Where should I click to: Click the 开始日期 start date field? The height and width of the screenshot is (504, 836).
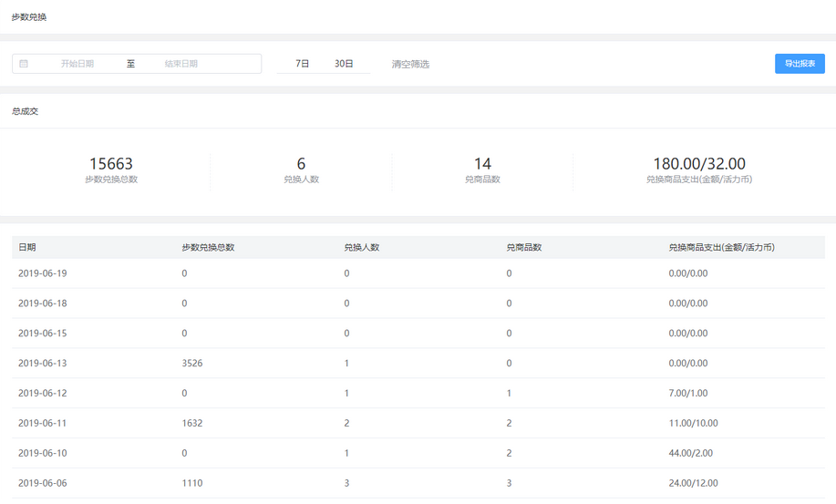tap(77, 64)
